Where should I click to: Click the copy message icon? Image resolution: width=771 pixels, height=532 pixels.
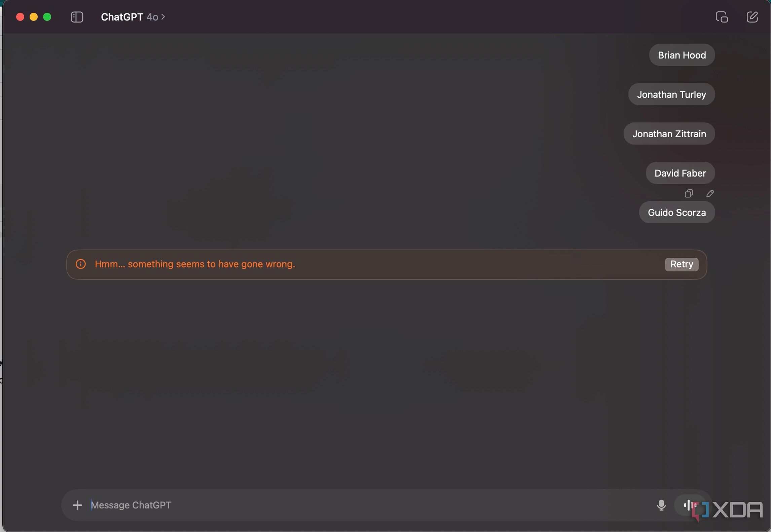pyautogui.click(x=688, y=193)
